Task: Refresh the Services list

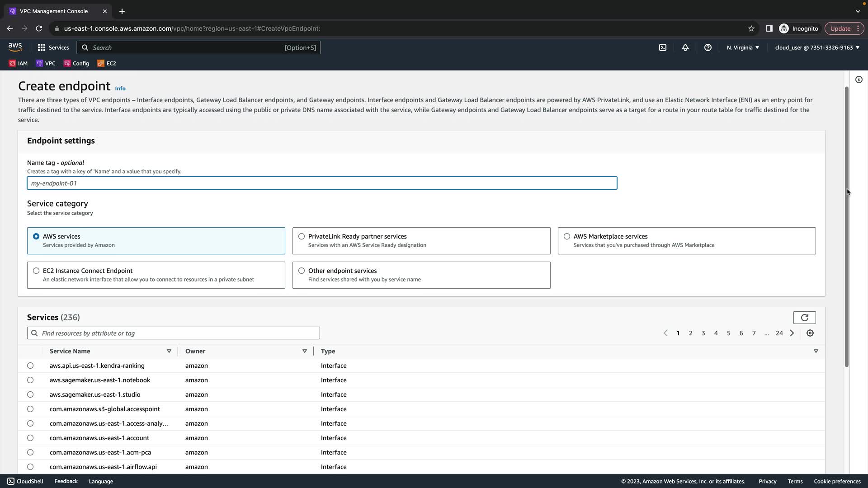Action: 804,318
